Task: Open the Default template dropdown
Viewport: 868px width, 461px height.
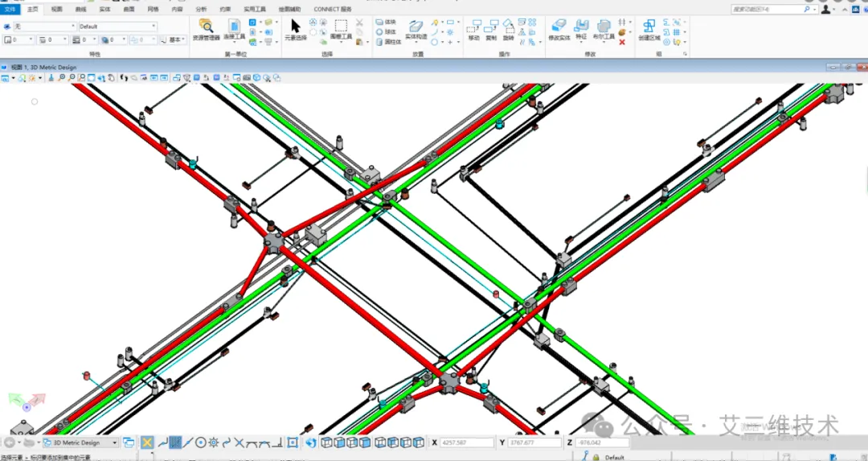Action: point(118,27)
